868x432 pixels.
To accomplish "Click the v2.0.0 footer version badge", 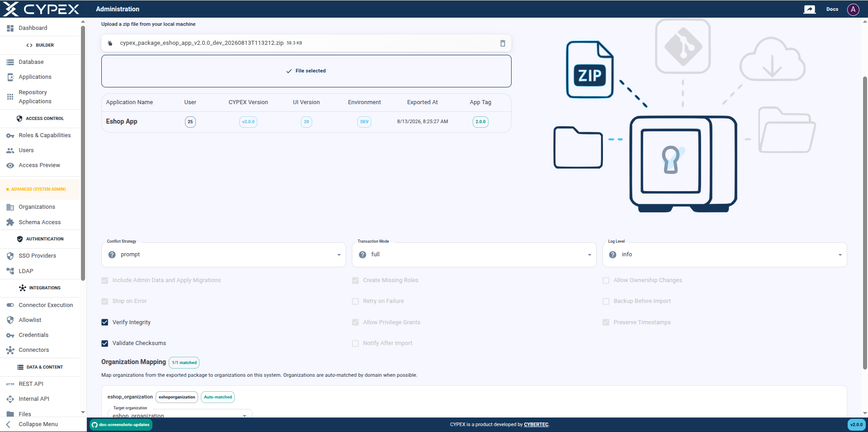I will (x=856, y=425).
